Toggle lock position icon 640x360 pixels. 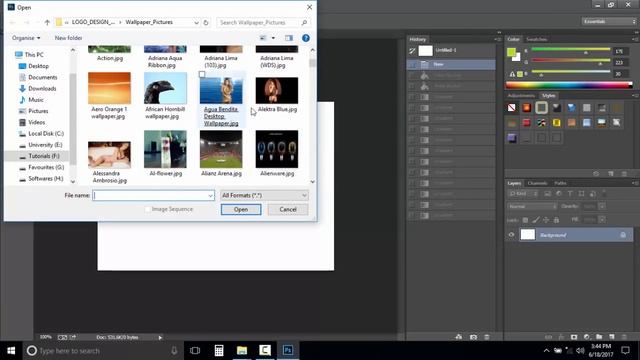[546, 220]
